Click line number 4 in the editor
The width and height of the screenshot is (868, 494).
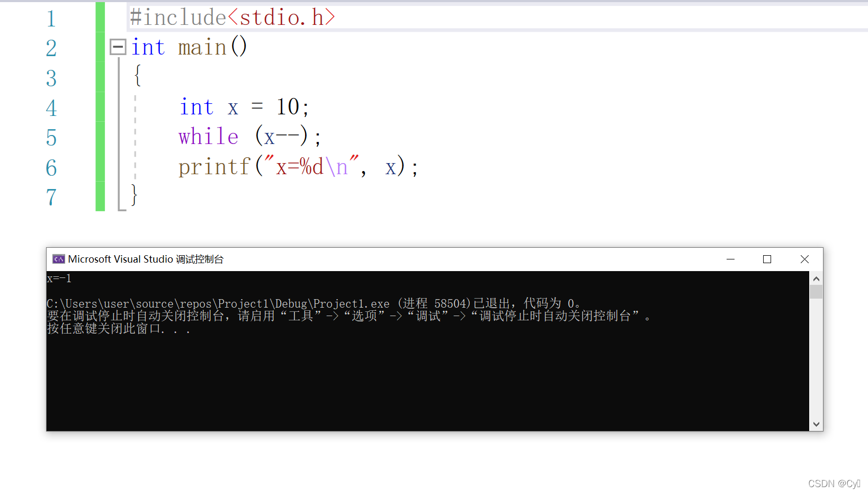click(51, 108)
